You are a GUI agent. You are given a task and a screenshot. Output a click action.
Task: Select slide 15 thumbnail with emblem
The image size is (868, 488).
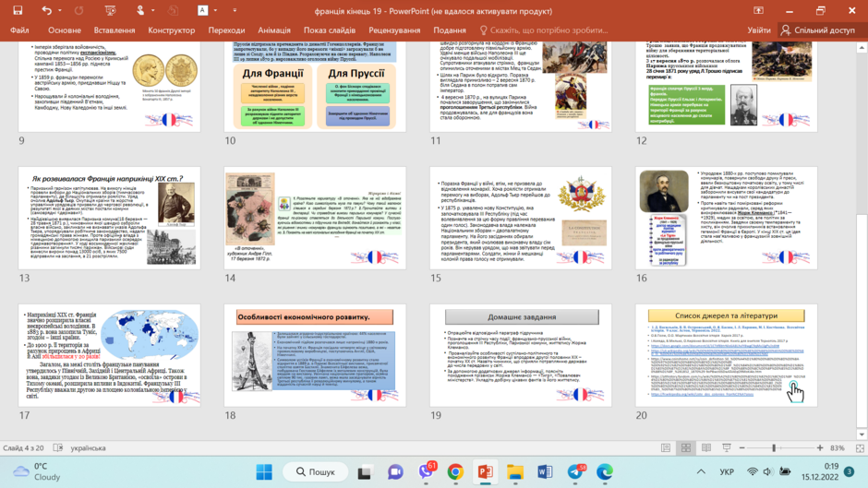coord(521,218)
